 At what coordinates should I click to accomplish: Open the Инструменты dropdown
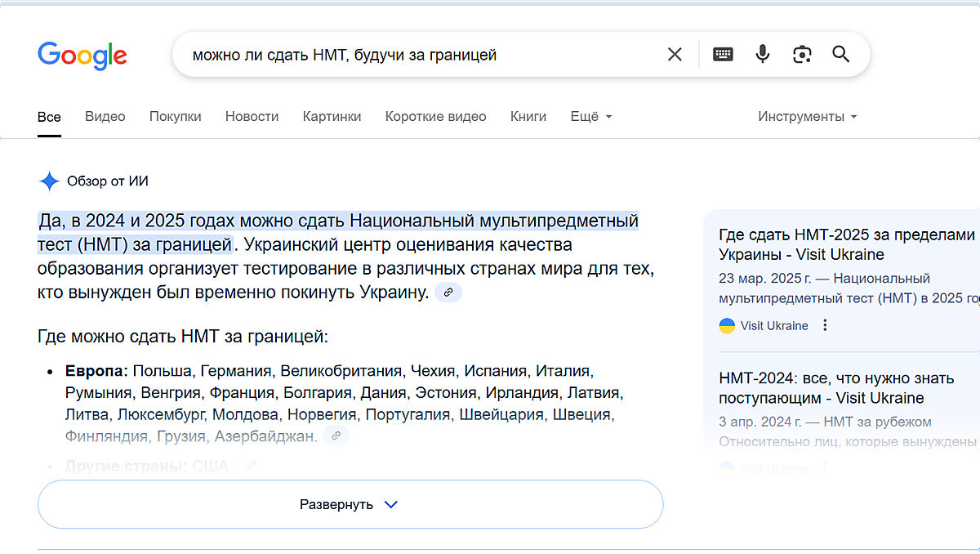(807, 117)
